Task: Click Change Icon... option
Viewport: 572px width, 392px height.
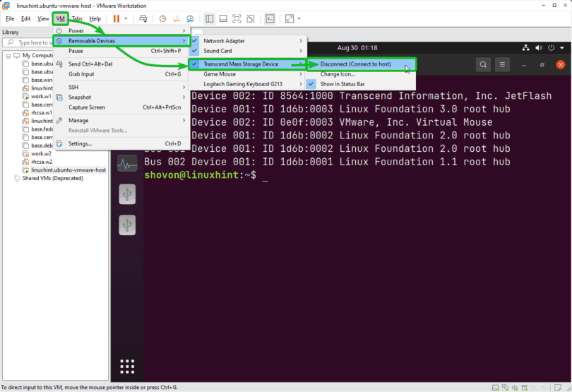Action: click(361, 74)
